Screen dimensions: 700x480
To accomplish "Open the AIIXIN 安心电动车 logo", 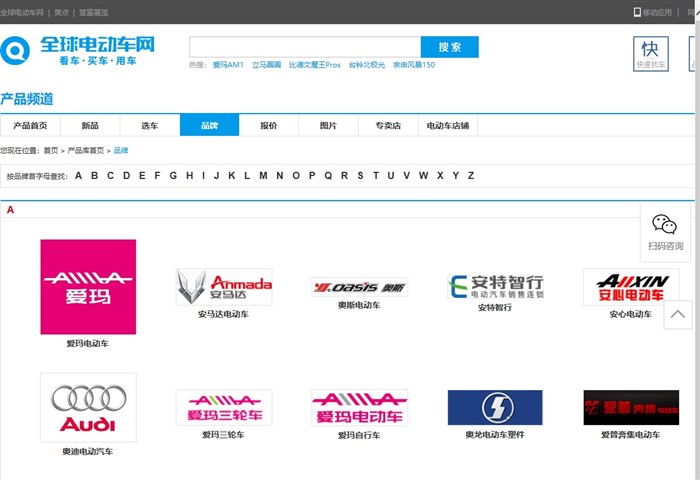I will click(631, 287).
